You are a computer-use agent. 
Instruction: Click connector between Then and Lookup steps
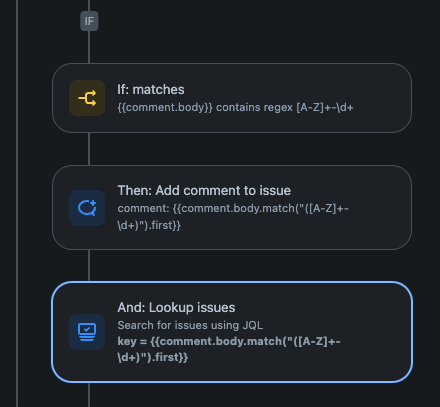pyautogui.click(x=89, y=266)
